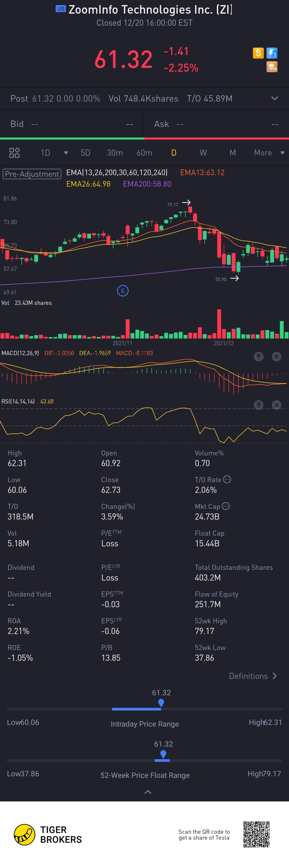Tap the 52wk Low 37.86 value
Image resolution: width=289 pixels, height=868 pixels.
click(204, 658)
